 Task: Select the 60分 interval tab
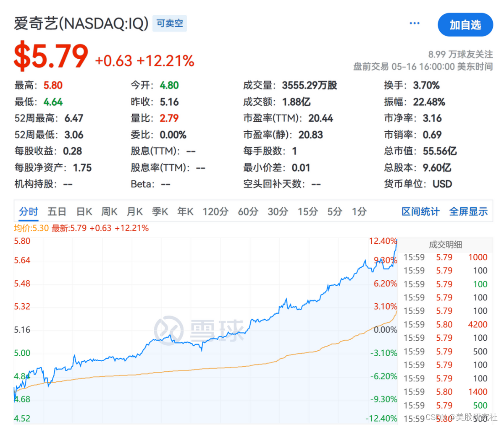[x=248, y=211]
